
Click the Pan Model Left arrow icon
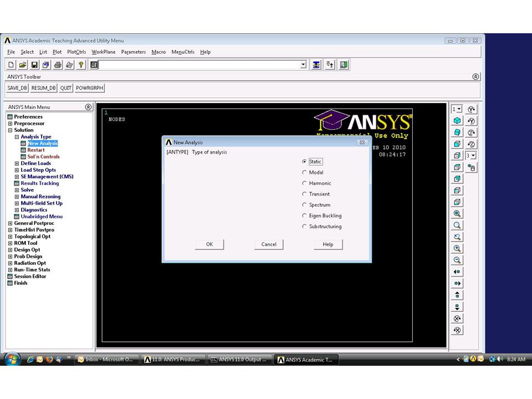(x=457, y=272)
